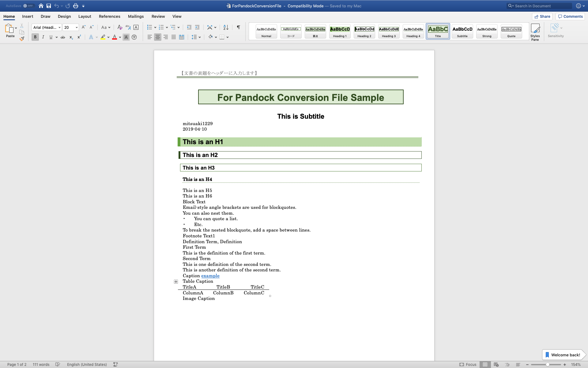Apply italic formatting
Viewport: 588px width, 368px height.
coord(43,37)
